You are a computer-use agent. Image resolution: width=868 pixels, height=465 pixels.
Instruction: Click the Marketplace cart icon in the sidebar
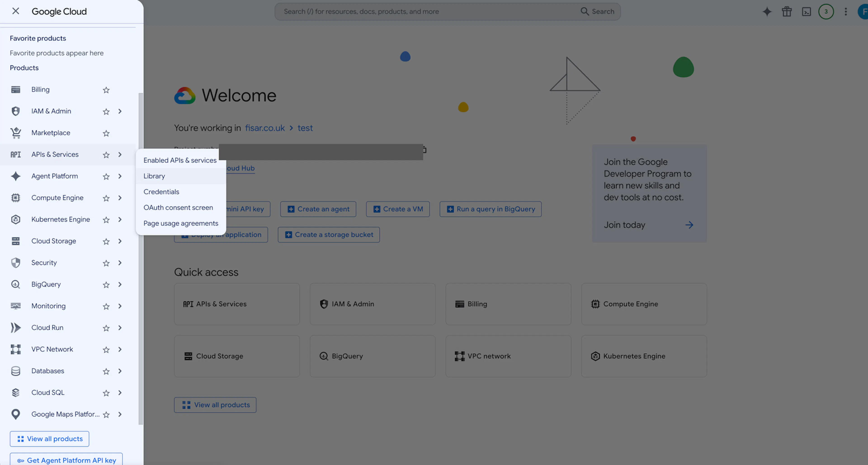coord(16,133)
